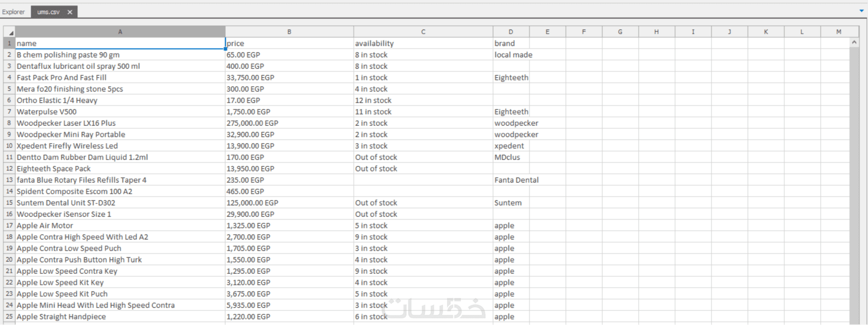Switch to the Explorer tab
Viewport: 868px width, 325px height.
pos(14,12)
